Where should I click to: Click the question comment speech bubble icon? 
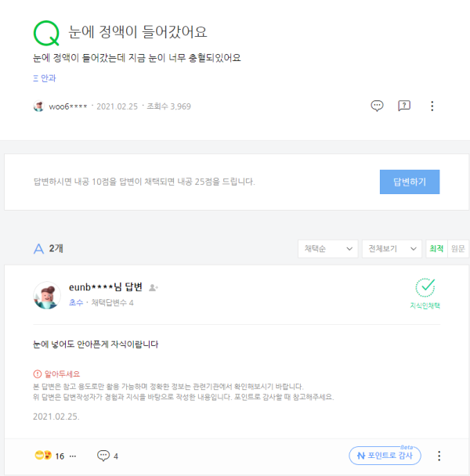pos(377,106)
